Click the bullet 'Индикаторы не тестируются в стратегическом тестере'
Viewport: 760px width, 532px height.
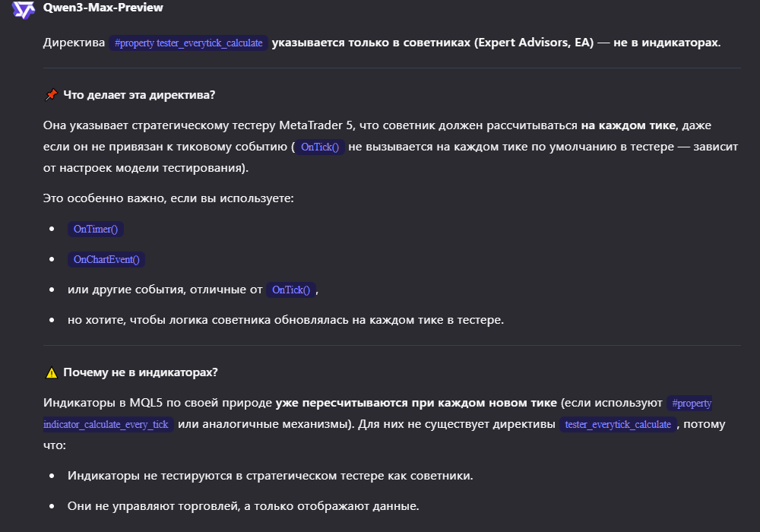(x=270, y=476)
